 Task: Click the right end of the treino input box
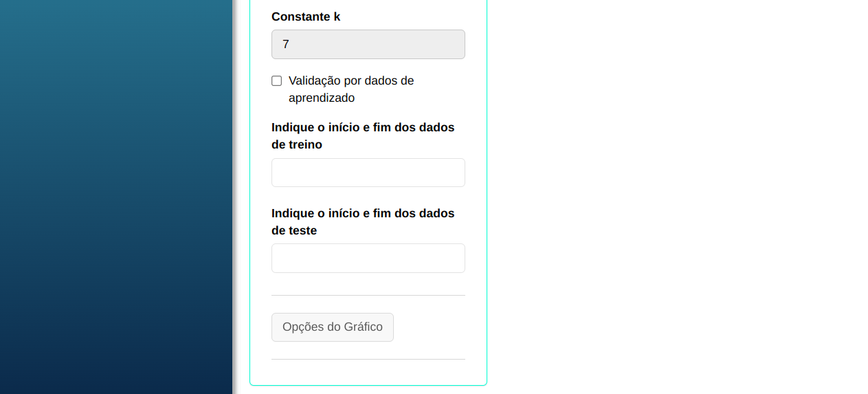pyautogui.click(x=456, y=173)
